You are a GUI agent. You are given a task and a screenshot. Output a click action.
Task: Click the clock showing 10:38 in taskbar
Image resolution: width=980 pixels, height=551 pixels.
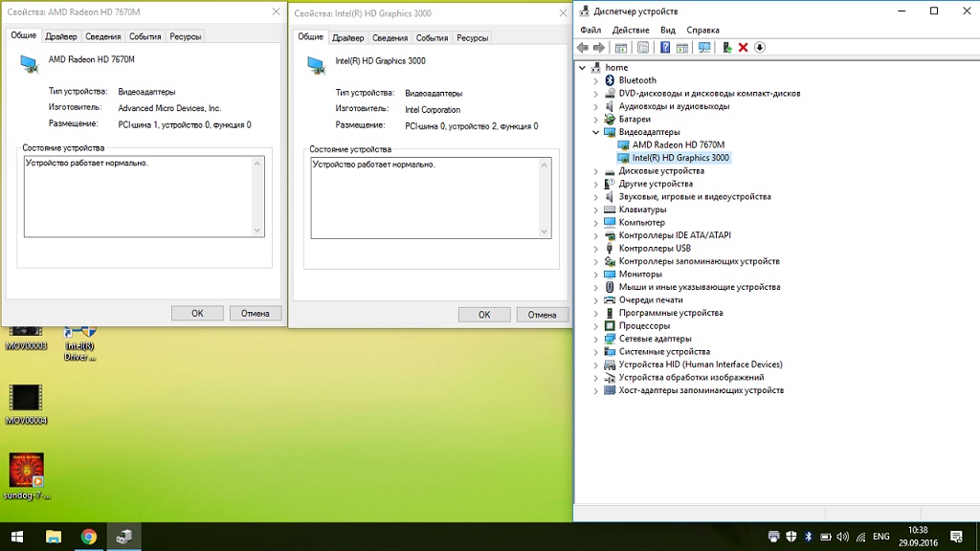click(918, 530)
